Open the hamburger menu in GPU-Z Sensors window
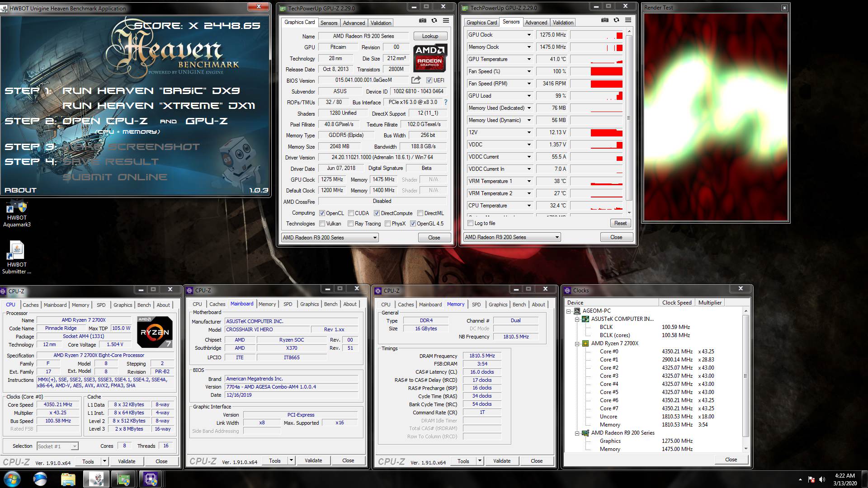The width and height of the screenshot is (868, 488). pyautogui.click(x=628, y=20)
